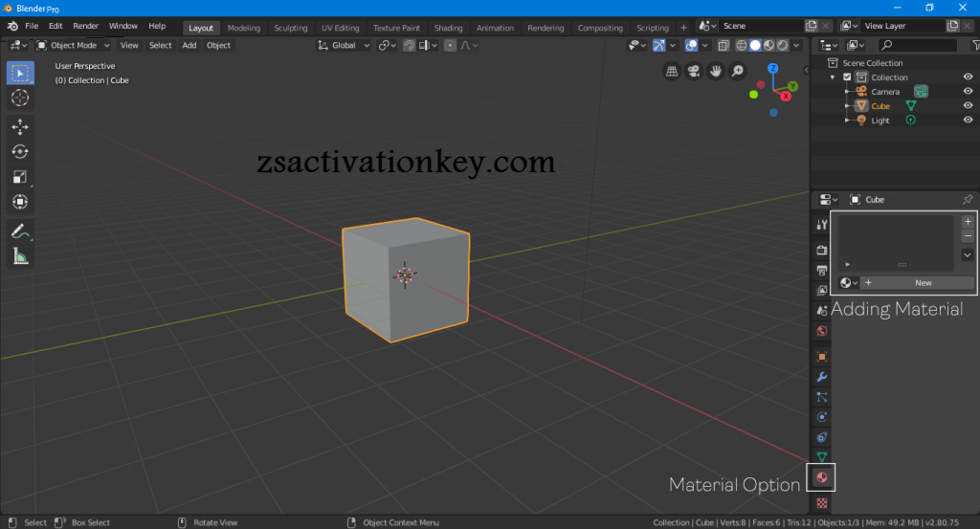Choose the Move tool

[x=20, y=127]
